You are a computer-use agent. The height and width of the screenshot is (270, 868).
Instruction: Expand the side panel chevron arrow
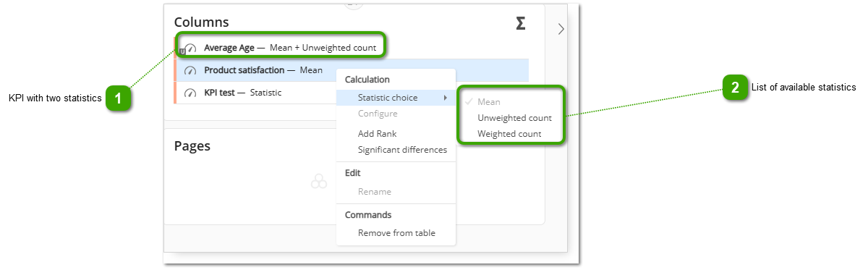tap(561, 29)
